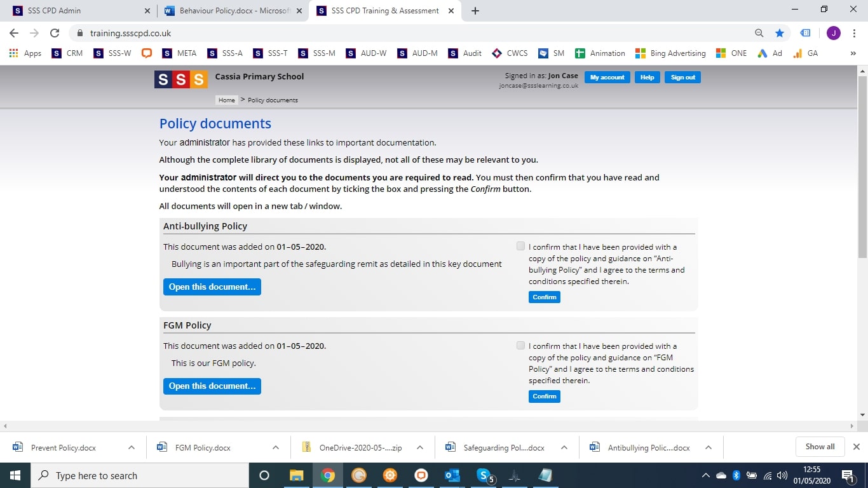Click the browser Back arrow
The width and height of the screenshot is (868, 488).
14,33
